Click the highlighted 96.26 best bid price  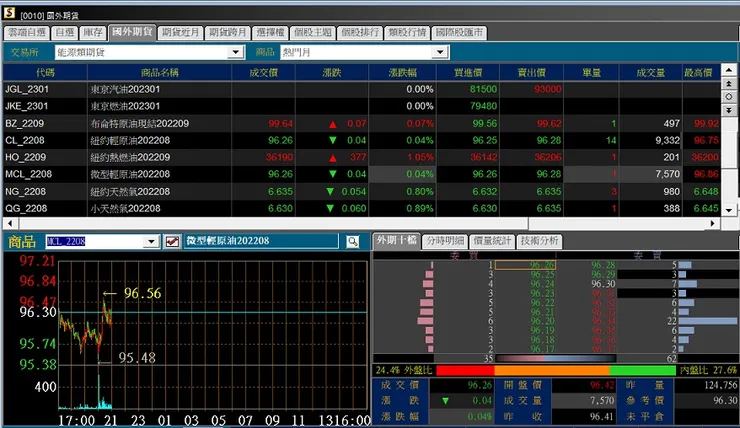pos(525,265)
